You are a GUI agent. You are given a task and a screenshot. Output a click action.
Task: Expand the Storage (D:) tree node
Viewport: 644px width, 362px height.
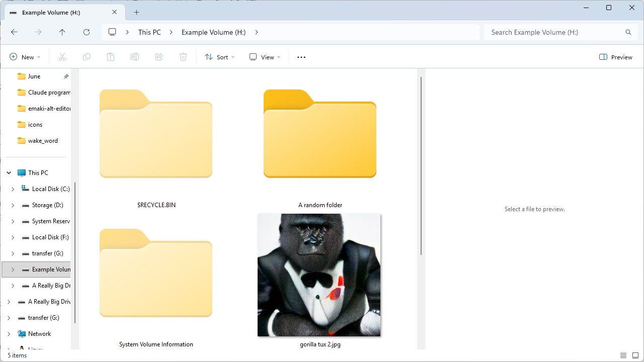click(13, 205)
